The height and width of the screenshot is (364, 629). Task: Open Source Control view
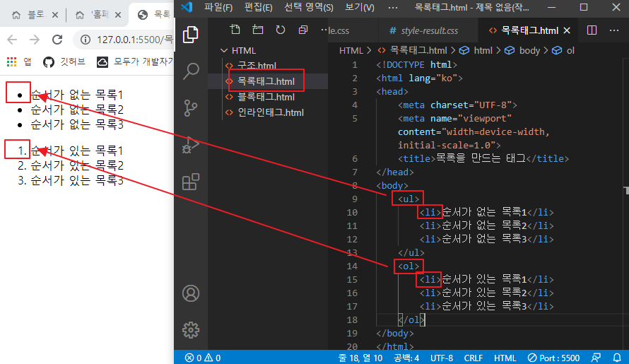pyautogui.click(x=191, y=108)
